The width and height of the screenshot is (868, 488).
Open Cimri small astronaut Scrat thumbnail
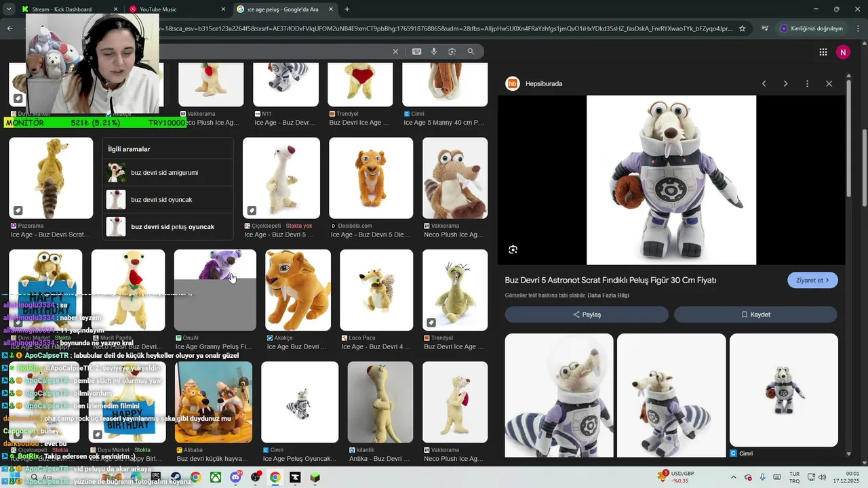click(784, 390)
